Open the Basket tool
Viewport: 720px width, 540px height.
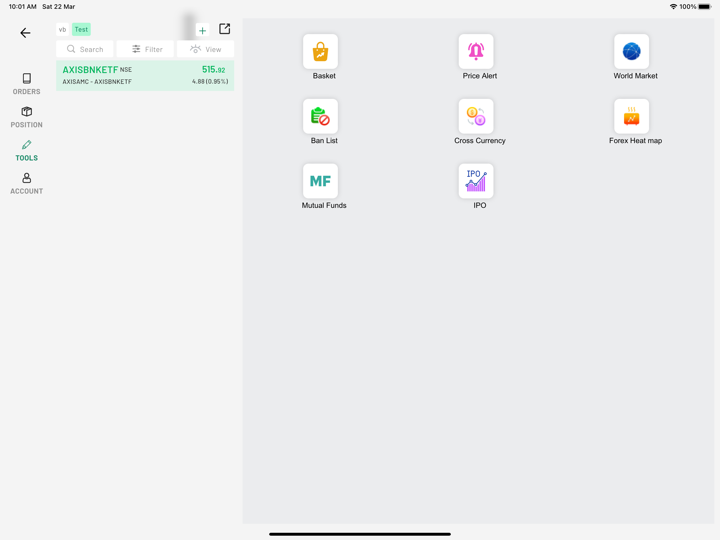pos(320,51)
